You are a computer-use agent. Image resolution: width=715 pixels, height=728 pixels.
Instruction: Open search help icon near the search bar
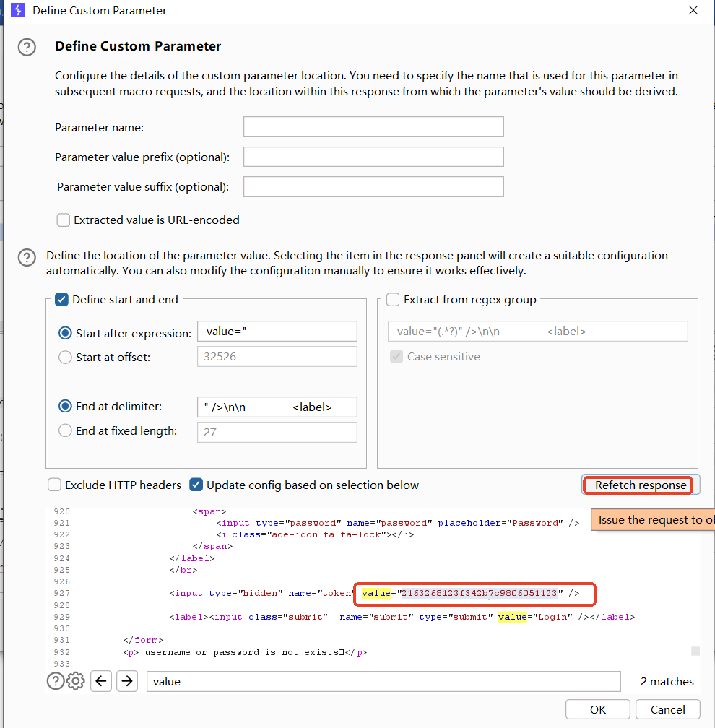55,681
